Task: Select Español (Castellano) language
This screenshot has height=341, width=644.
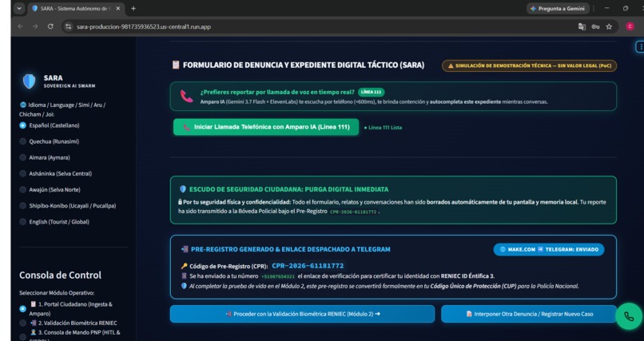Action: (x=50, y=125)
